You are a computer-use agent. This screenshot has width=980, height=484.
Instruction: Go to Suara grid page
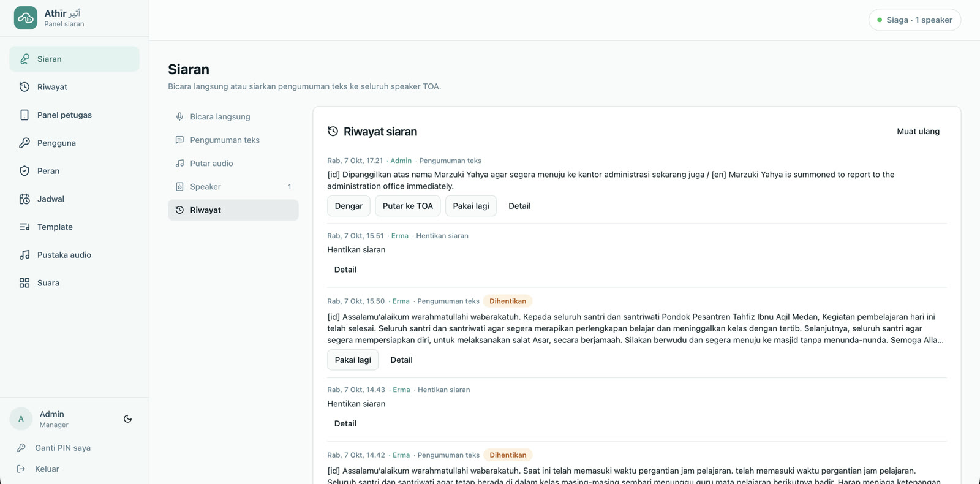point(74,283)
